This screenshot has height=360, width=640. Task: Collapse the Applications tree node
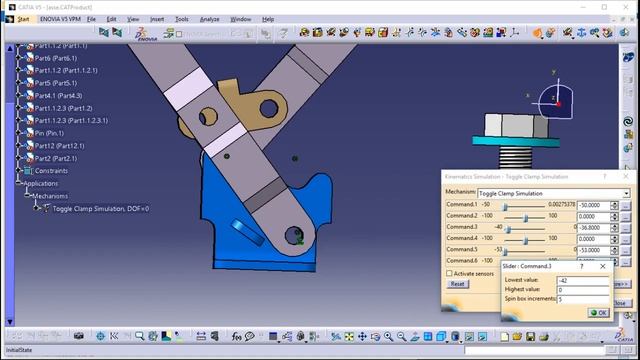(18, 183)
